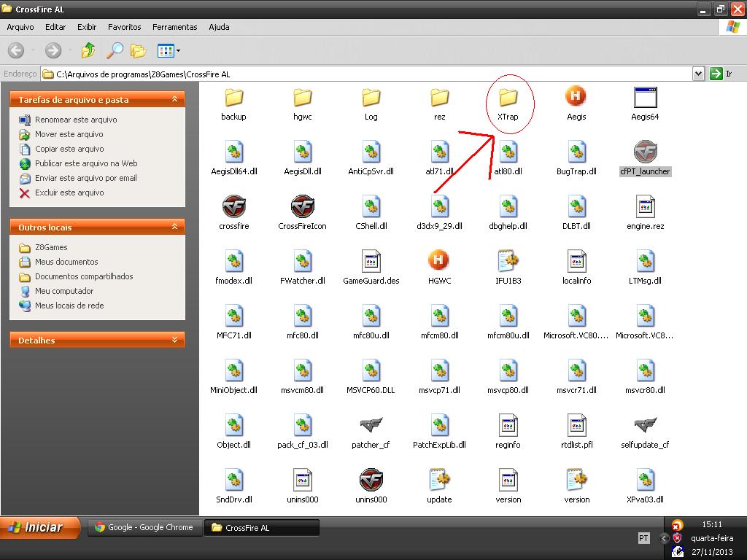
Task: Collapse the Outros locais panel
Action: 174,227
